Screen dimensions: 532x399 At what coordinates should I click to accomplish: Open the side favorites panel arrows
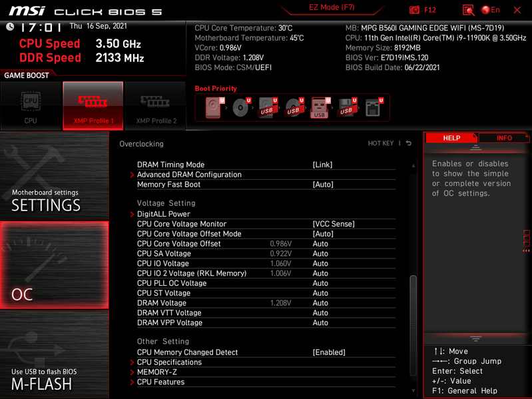526,250
